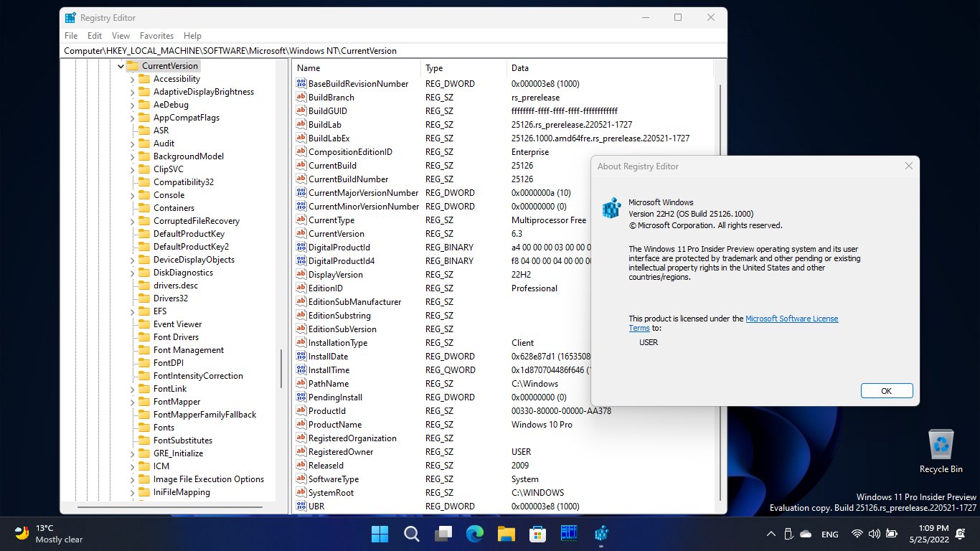
Task: Open the Edit menu
Action: [x=95, y=35]
